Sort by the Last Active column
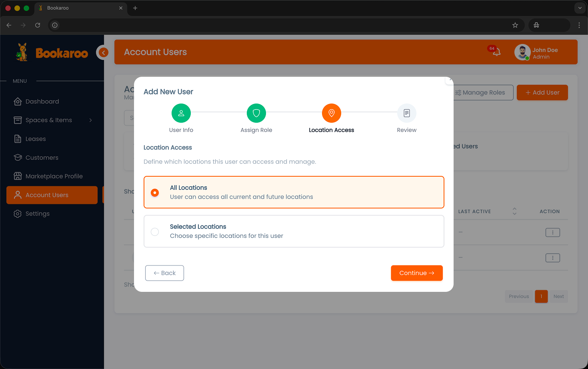 pyautogui.click(x=514, y=211)
